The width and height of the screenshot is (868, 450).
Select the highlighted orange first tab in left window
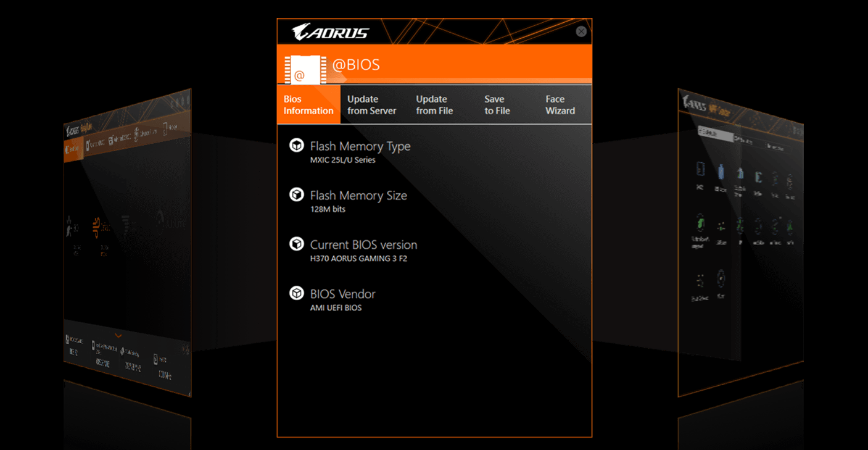point(73,149)
